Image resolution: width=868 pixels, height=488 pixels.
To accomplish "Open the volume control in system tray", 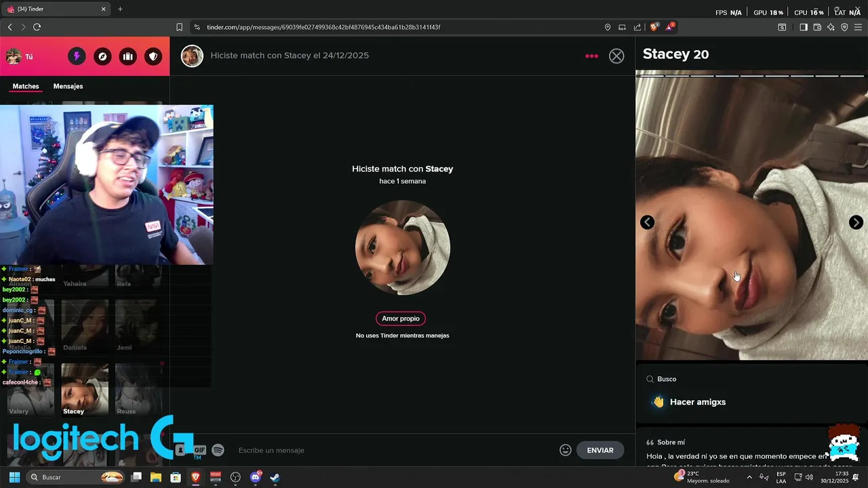I will point(809,477).
